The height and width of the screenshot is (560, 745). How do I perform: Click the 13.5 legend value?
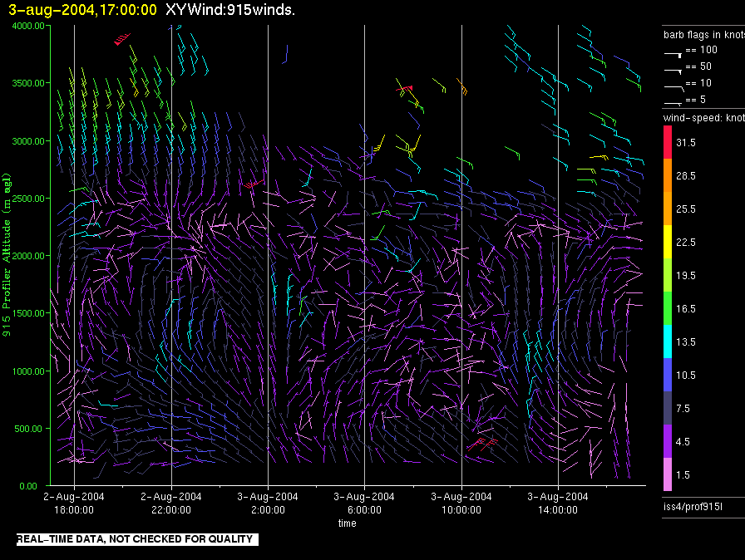tap(686, 341)
